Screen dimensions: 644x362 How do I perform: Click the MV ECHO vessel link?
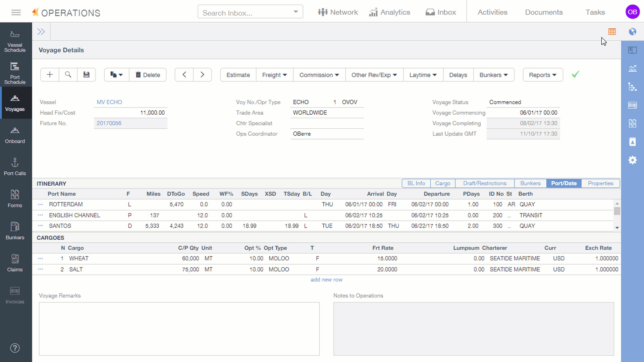point(109,102)
